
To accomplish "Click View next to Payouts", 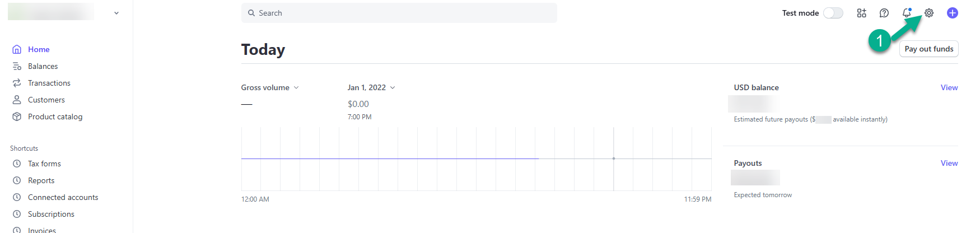I will click(949, 163).
